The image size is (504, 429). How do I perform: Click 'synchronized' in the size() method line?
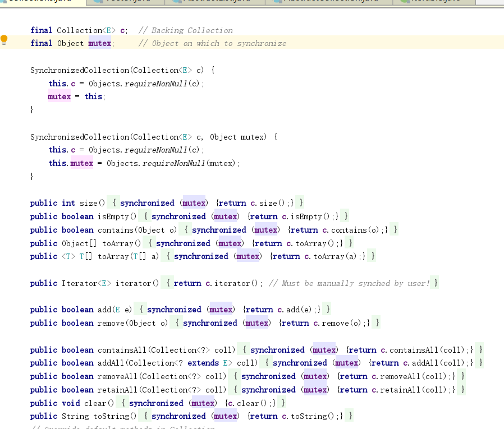[x=147, y=203]
